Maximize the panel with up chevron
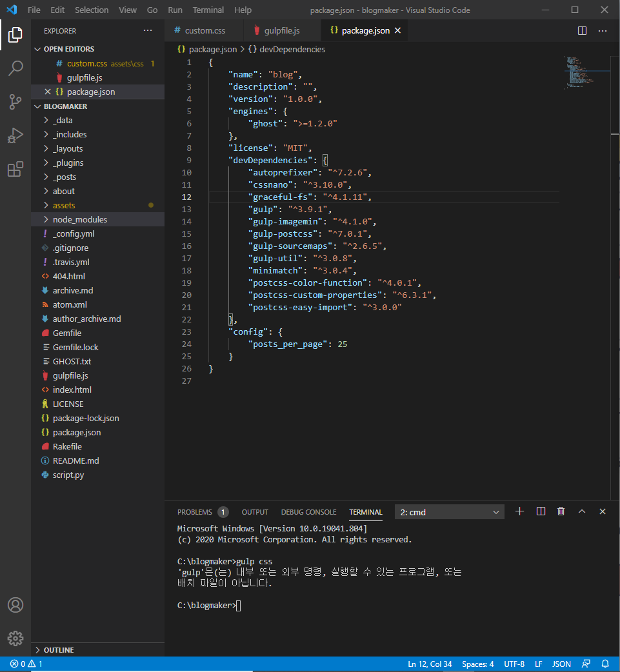Image resolution: width=620 pixels, height=672 pixels. click(582, 511)
